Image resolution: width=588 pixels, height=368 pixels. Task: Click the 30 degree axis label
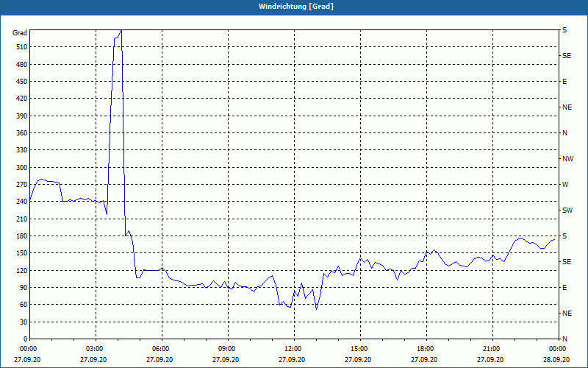click(23, 322)
